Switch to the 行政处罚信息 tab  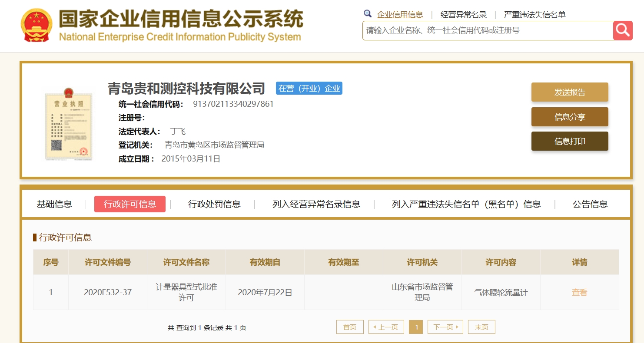[x=214, y=204]
